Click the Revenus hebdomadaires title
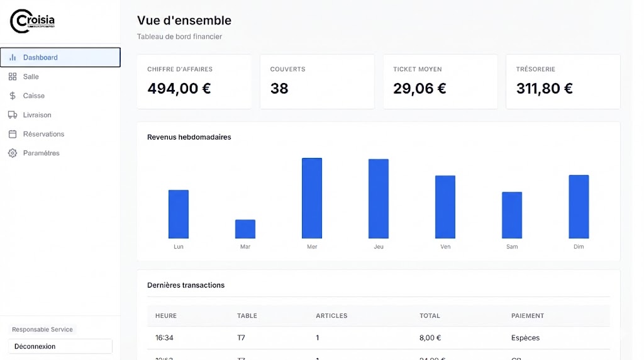This screenshot has height=360, width=644. point(189,137)
